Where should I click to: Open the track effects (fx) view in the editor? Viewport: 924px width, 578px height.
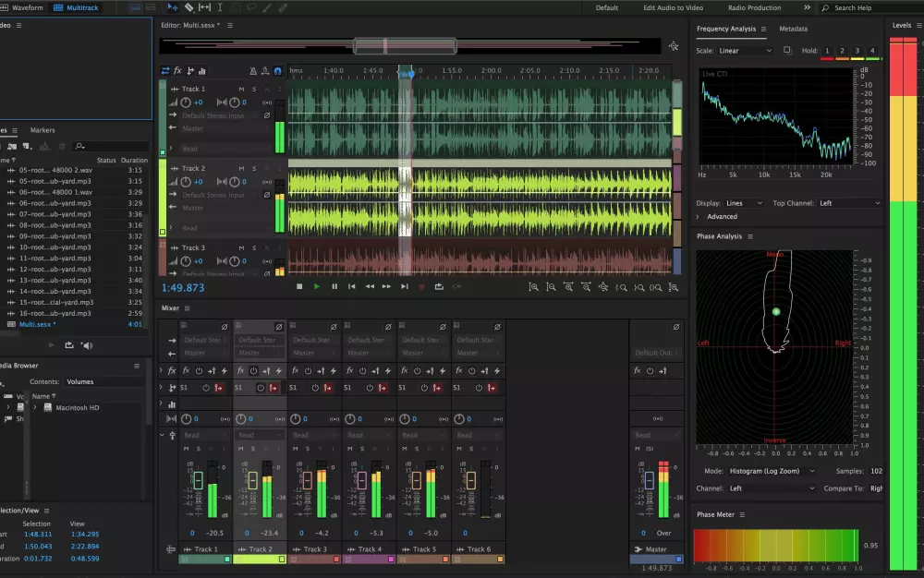click(x=177, y=71)
